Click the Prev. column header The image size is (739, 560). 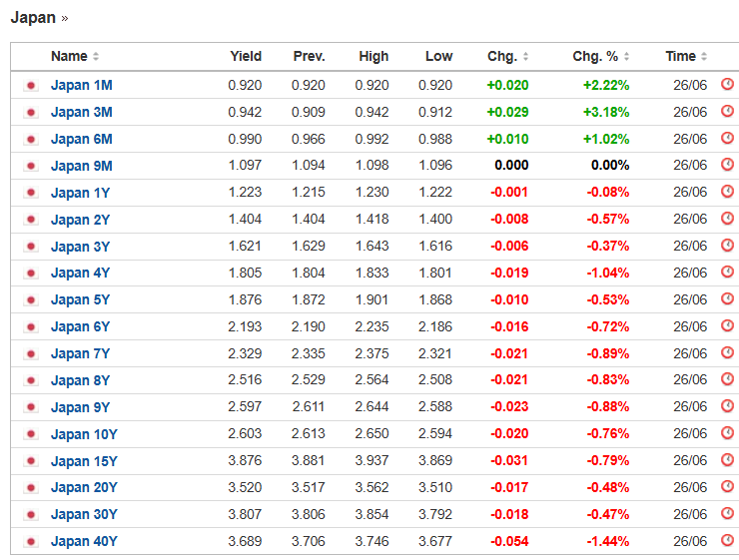click(310, 56)
